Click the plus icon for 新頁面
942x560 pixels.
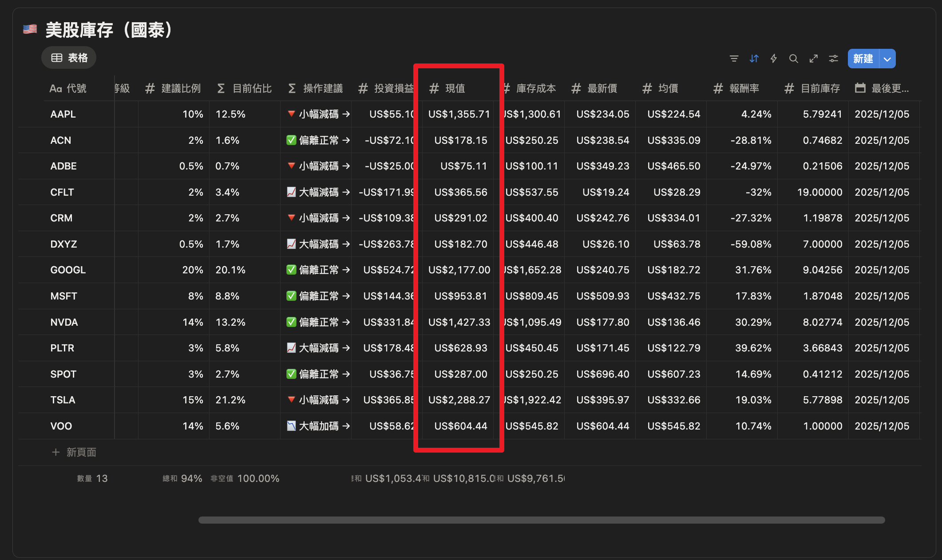[55, 452]
